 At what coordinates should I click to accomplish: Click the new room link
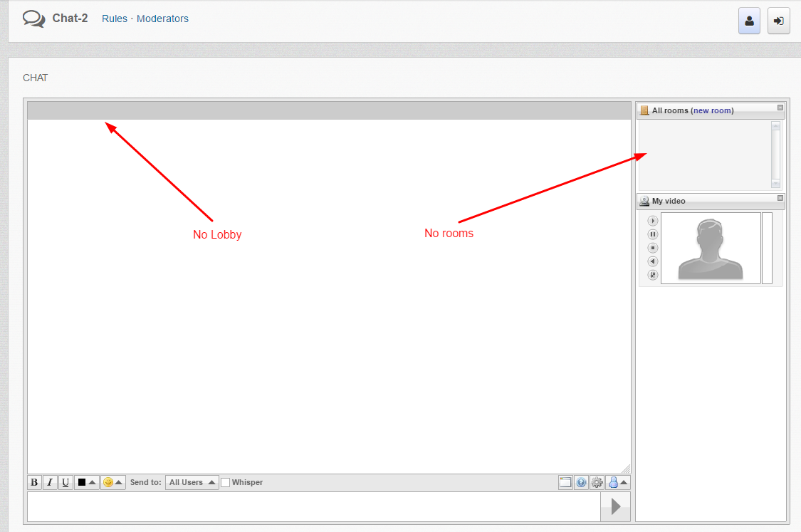(x=713, y=110)
